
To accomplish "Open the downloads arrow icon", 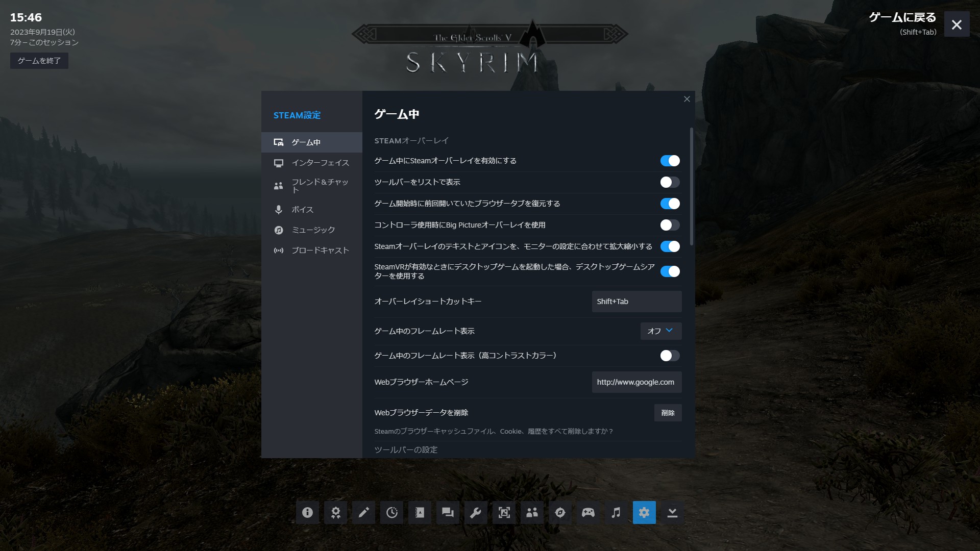I will [672, 512].
